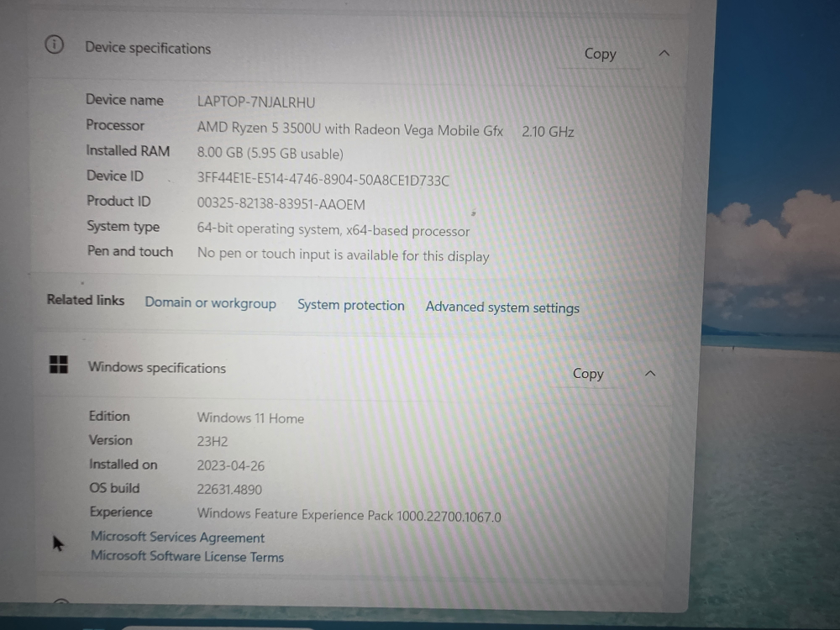Viewport: 840px width, 630px height.
Task: Select 8.00 GB (5.95 GB usable) value
Action: pyautogui.click(x=270, y=153)
